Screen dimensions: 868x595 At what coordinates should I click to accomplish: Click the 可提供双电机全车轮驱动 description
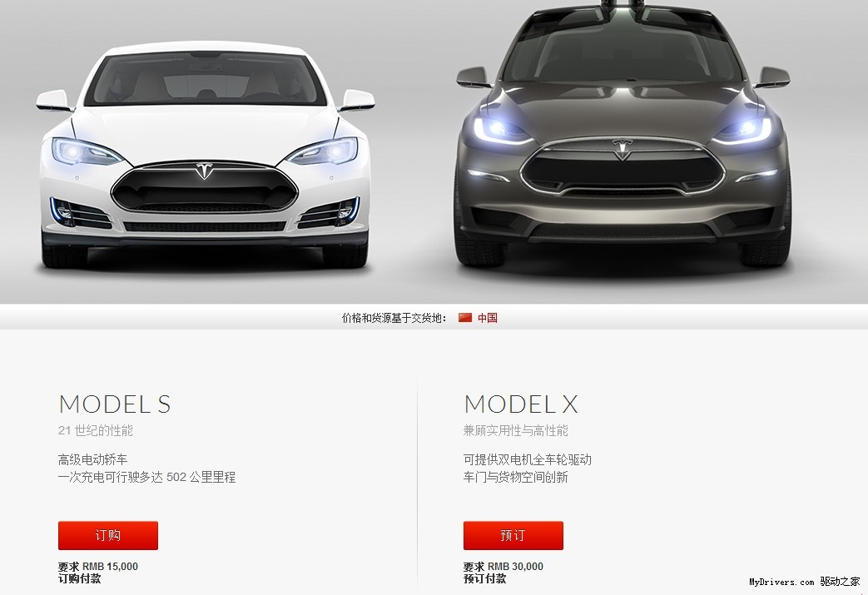pyautogui.click(x=527, y=459)
